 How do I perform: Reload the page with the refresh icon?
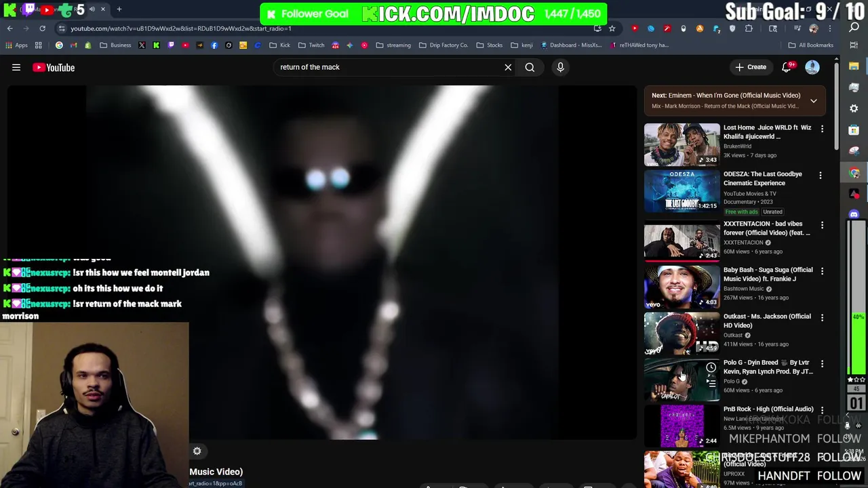pos(42,28)
